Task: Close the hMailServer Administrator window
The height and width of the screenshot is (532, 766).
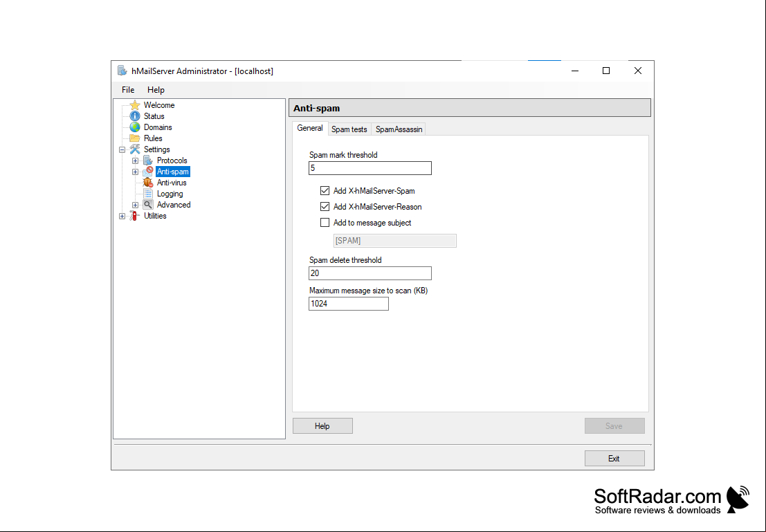Action: click(638, 71)
